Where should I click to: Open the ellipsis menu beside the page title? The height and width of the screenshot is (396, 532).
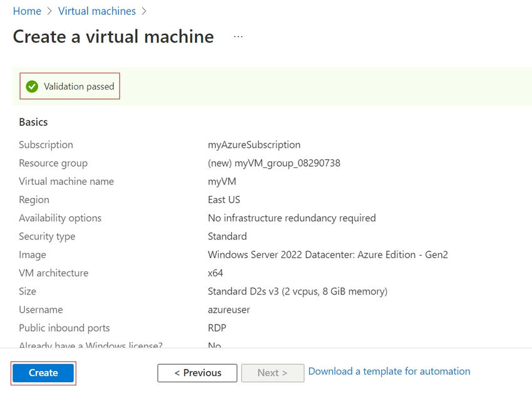(238, 36)
